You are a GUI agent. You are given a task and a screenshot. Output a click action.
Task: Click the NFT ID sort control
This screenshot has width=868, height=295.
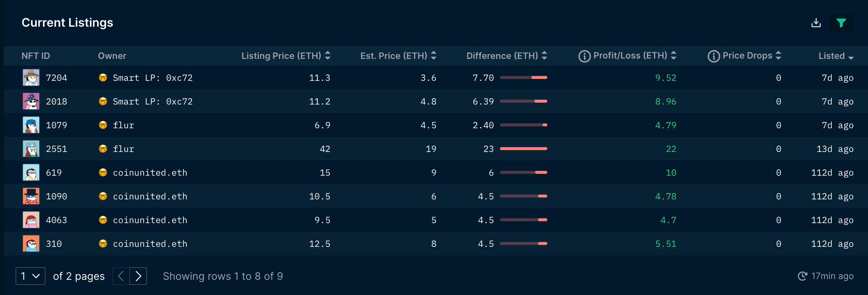pyautogui.click(x=36, y=56)
